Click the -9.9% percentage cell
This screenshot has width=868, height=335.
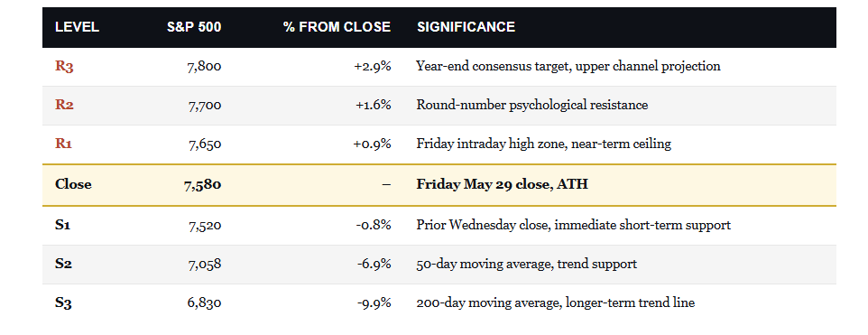pos(374,302)
